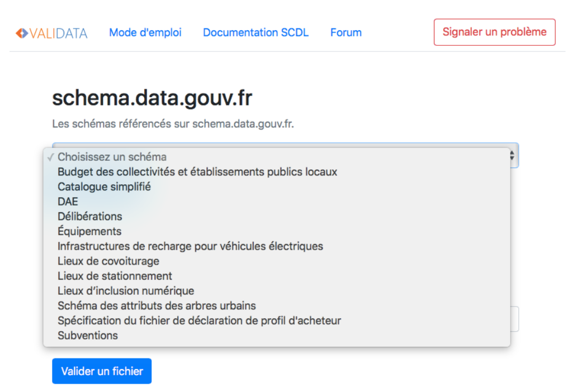Go to the Forum link

coord(346,32)
